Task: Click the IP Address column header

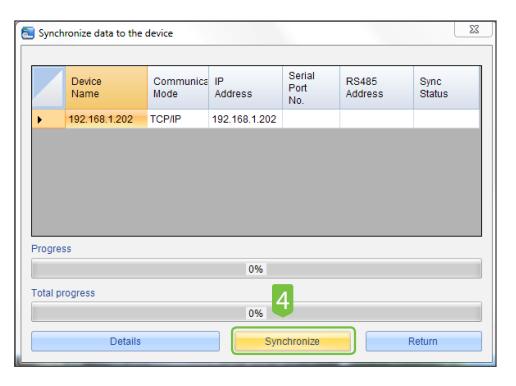Action: pos(245,88)
